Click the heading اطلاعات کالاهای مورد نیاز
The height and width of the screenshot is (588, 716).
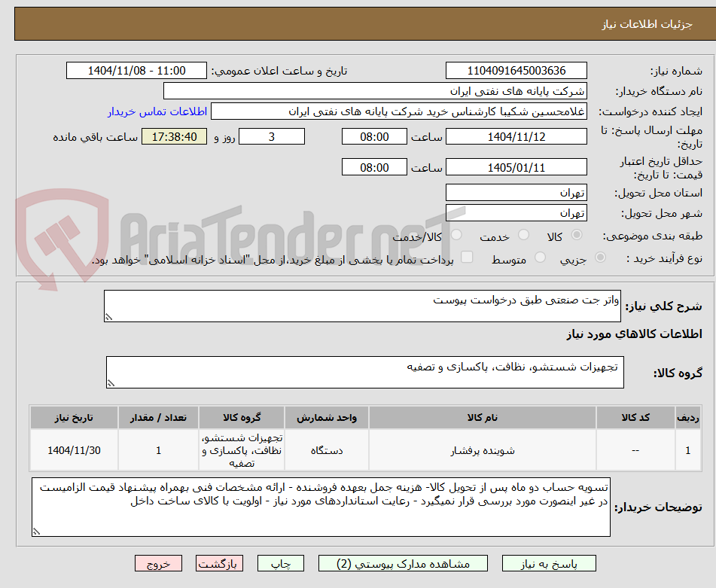pyautogui.click(x=634, y=334)
